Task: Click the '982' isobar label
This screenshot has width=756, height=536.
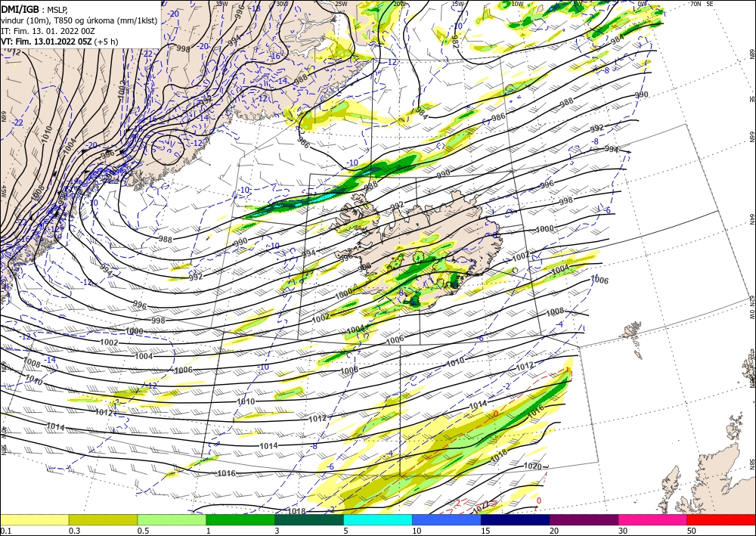Action: click(x=455, y=42)
